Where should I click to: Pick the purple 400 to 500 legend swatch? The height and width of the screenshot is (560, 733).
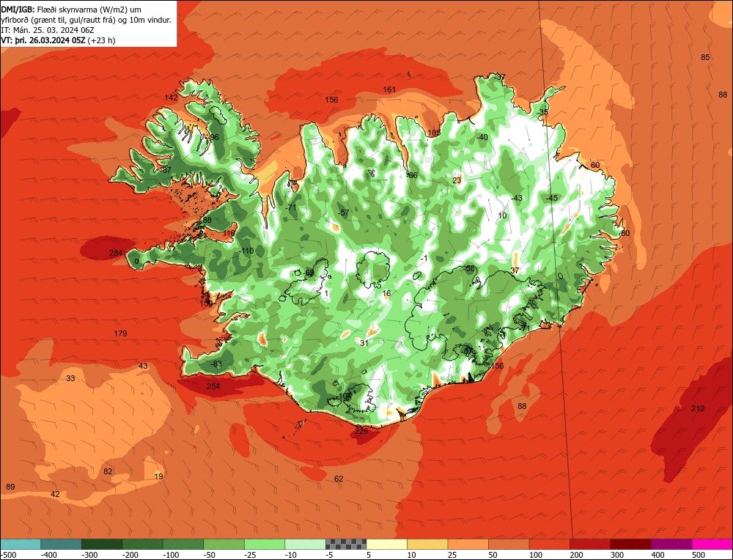(x=671, y=544)
